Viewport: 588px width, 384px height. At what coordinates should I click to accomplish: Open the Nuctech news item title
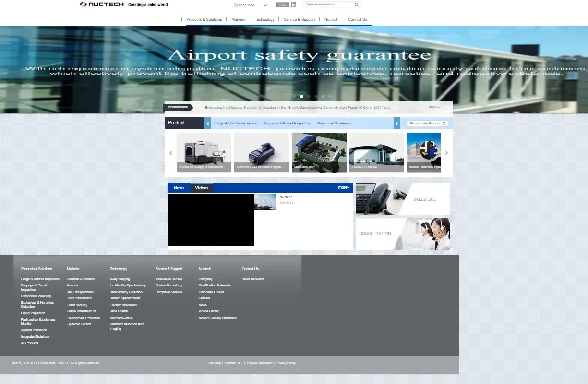[x=286, y=197]
